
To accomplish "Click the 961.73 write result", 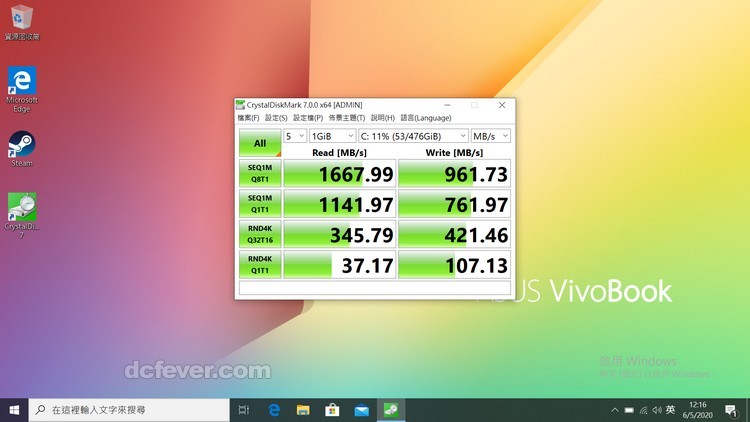I will pos(454,173).
